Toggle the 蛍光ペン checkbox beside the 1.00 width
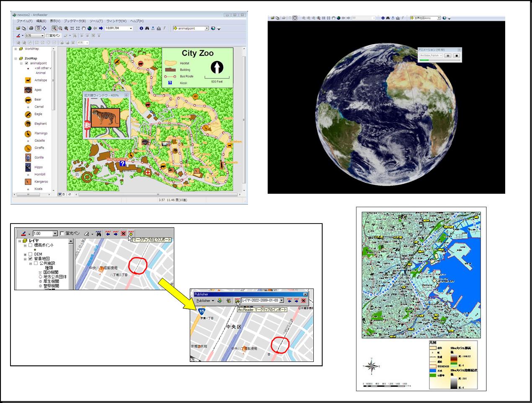Image resolution: width=532 pixels, height=403 pixels. [x=62, y=233]
